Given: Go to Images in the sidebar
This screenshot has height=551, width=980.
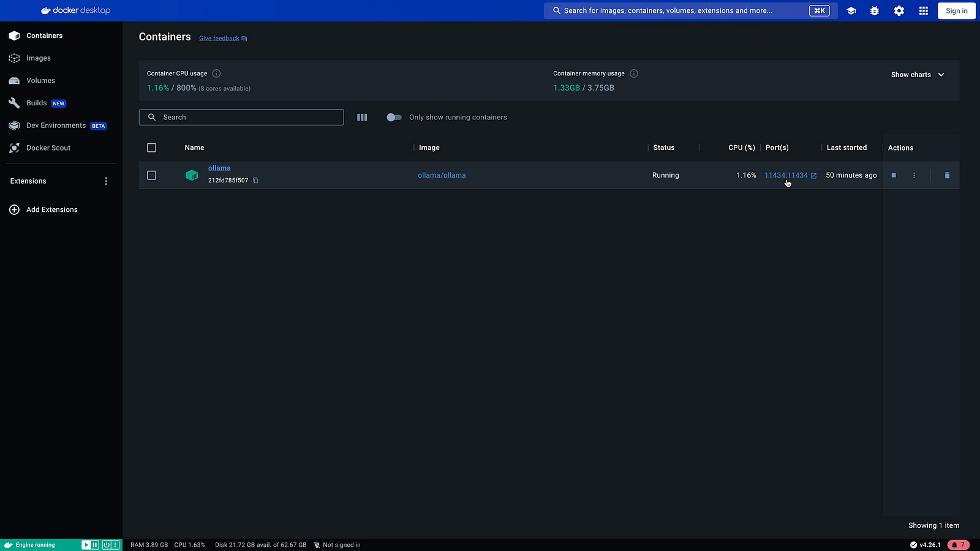Looking at the screenshot, I should tap(39, 58).
